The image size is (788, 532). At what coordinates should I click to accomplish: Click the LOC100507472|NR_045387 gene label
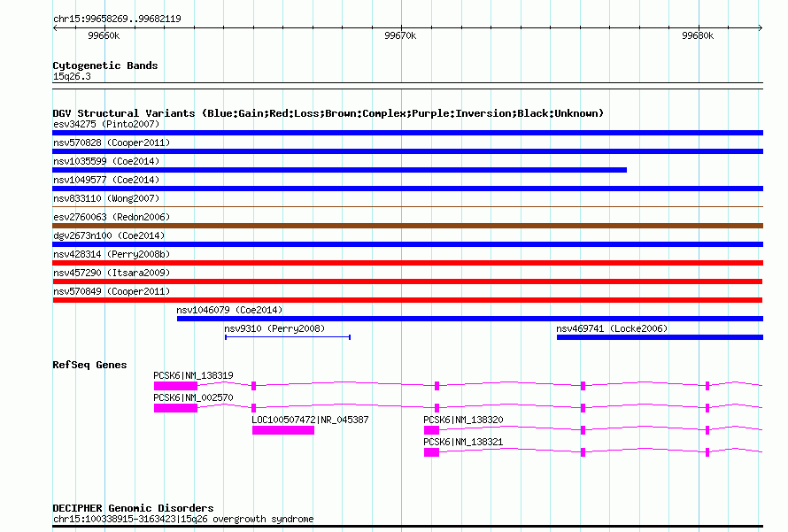tap(310, 420)
